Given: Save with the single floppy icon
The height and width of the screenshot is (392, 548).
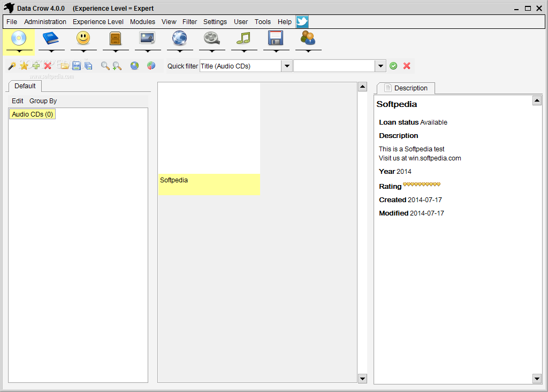Looking at the screenshot, I should pos(77,66).
